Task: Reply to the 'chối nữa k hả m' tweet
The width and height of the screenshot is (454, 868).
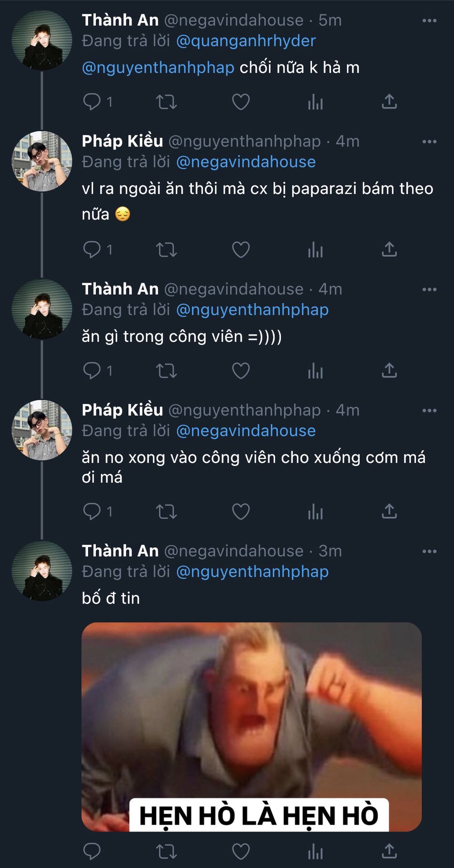Action: [92, 102]
